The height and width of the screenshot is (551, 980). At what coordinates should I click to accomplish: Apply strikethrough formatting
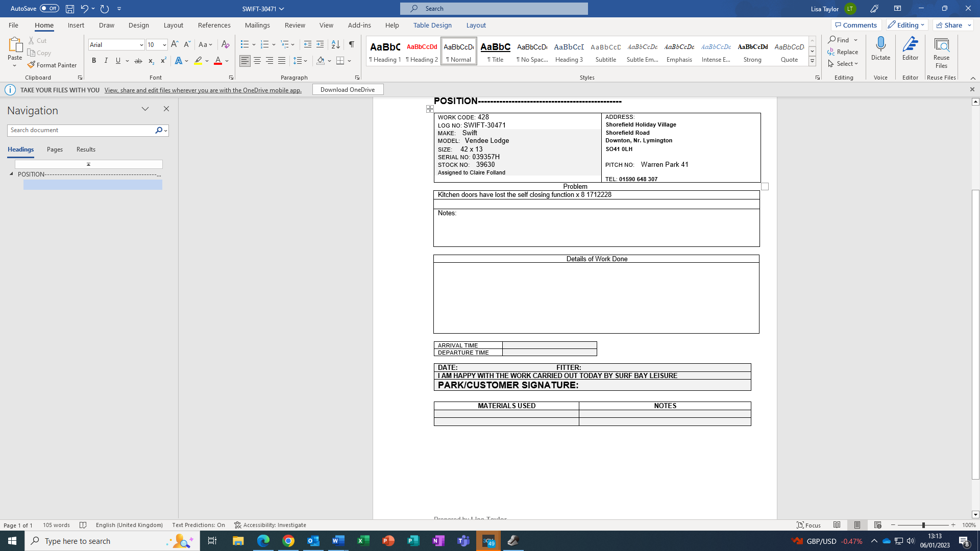138,61
